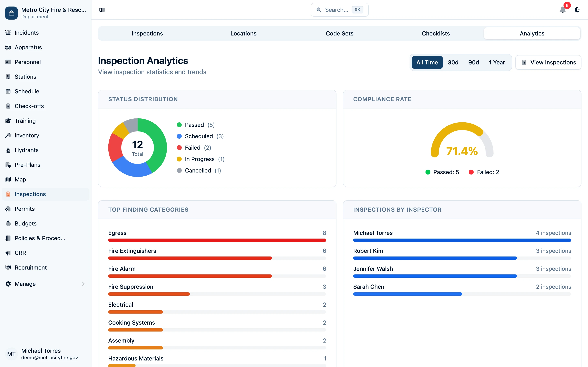
Task: Open the Incidents section from the sidebar
Action: (x=26, y=33)
